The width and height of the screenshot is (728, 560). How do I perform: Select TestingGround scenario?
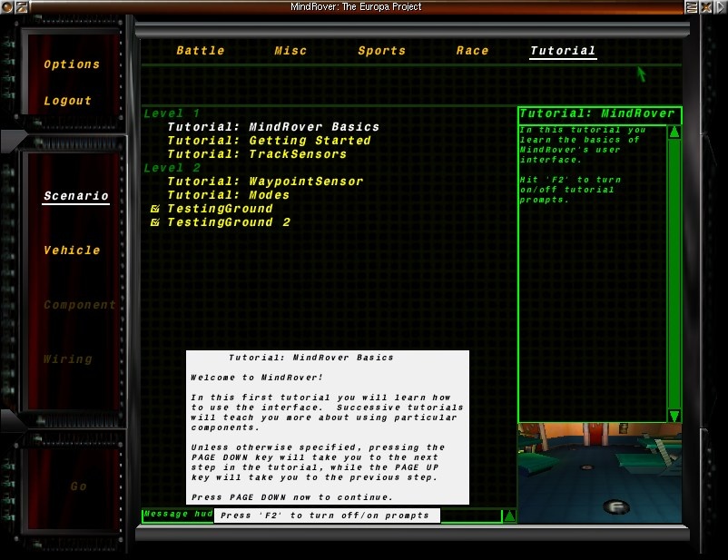point(220,209)
